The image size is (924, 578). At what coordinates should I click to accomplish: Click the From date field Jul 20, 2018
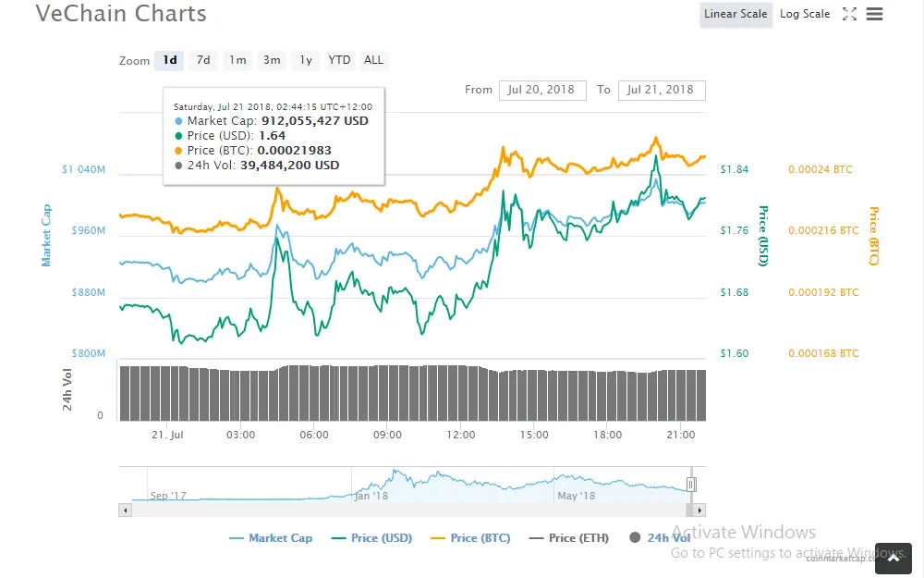point(542,90)
